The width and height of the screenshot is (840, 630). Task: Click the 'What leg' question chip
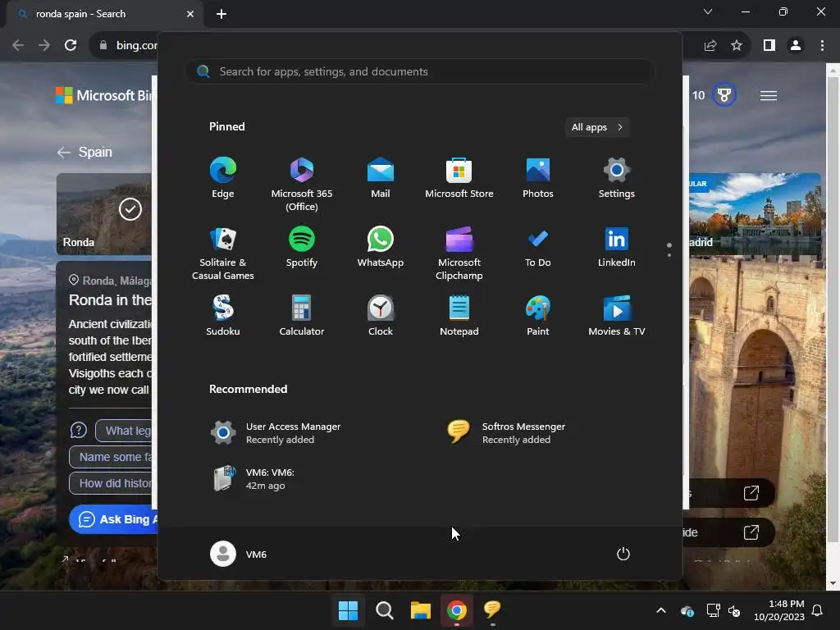[125, 431]
